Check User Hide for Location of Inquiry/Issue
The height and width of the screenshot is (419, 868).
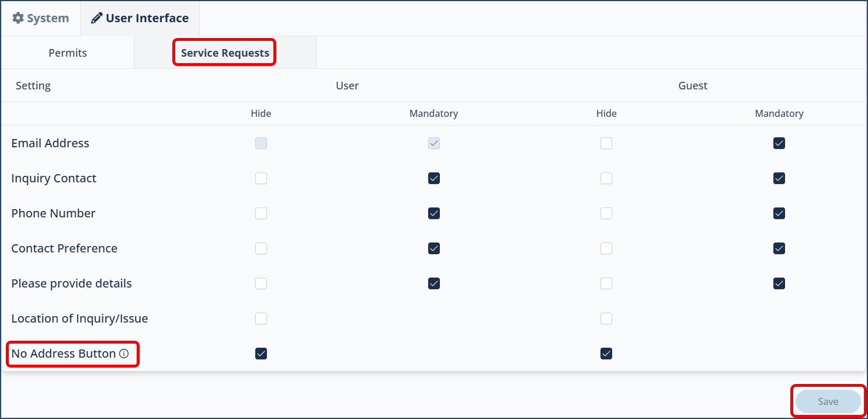point(261,318)
